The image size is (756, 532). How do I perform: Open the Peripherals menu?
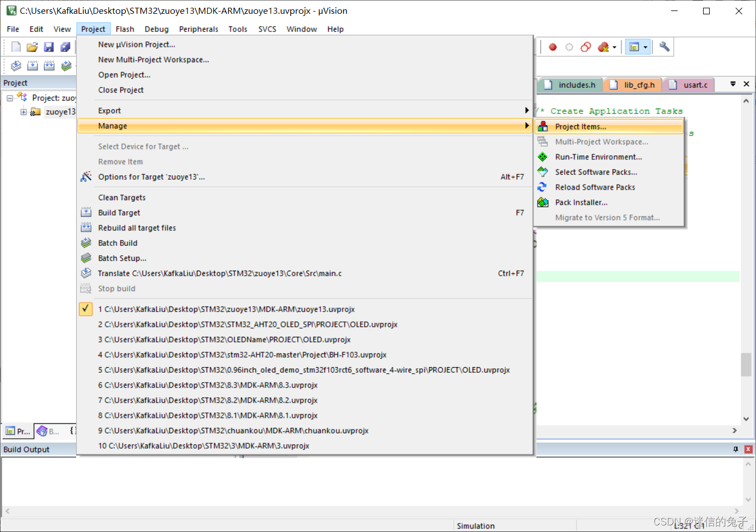coord(199,29)
